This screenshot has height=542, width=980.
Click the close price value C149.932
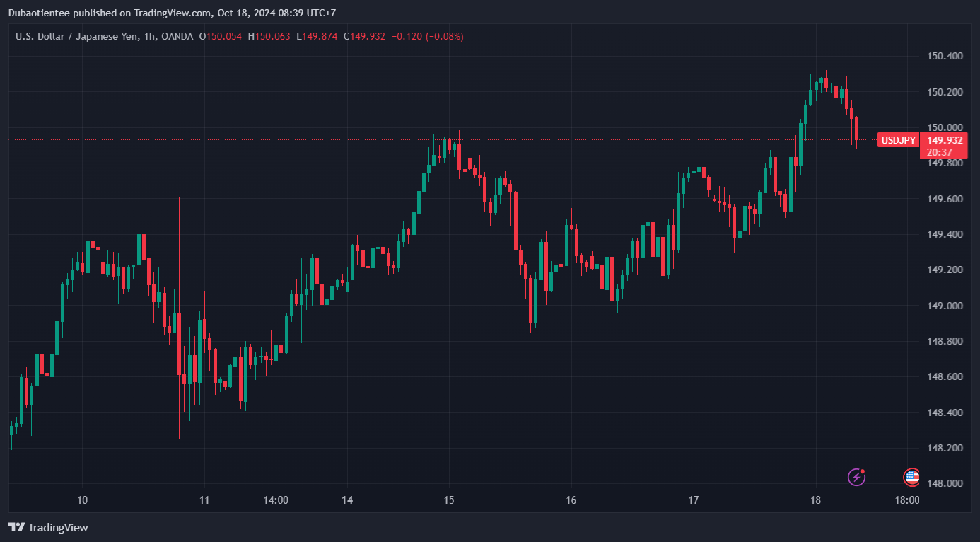pos(364,36)
